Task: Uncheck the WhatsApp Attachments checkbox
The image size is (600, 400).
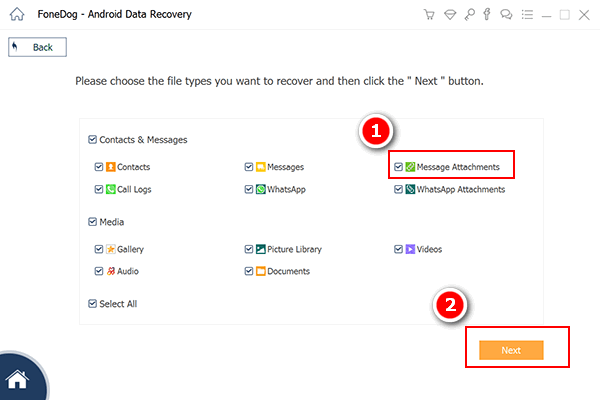Action: pyautogui.click(x=398, y=189)
